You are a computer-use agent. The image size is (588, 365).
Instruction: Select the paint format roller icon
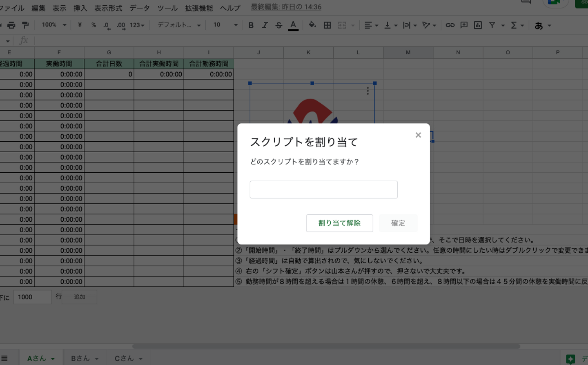[25, 25]
